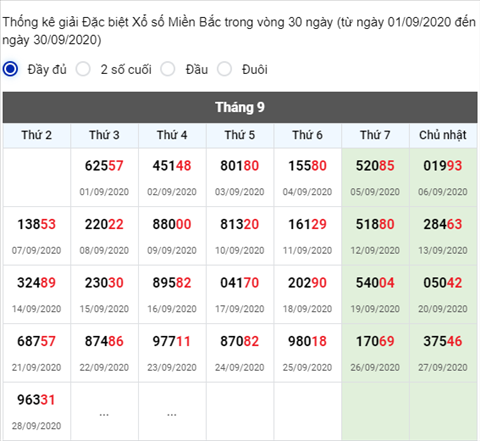
Task: Select the Đầy đủ radio option
Action: (10, 69)
